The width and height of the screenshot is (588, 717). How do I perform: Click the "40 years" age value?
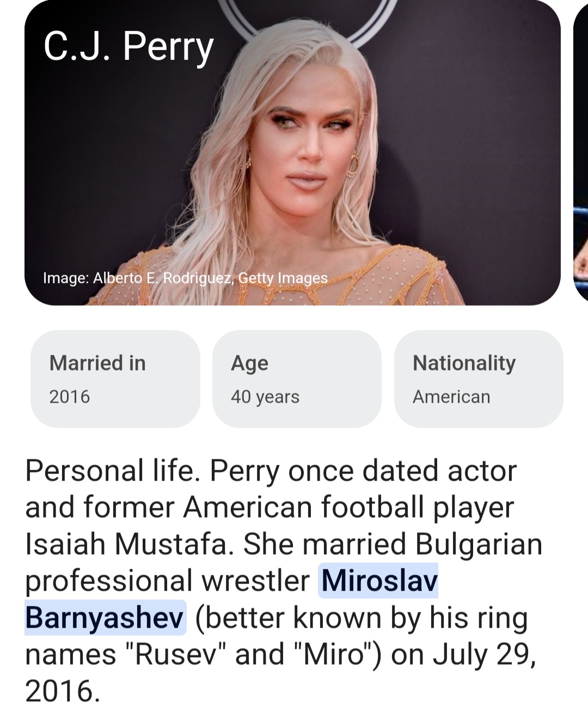click(x=265, y=397)
